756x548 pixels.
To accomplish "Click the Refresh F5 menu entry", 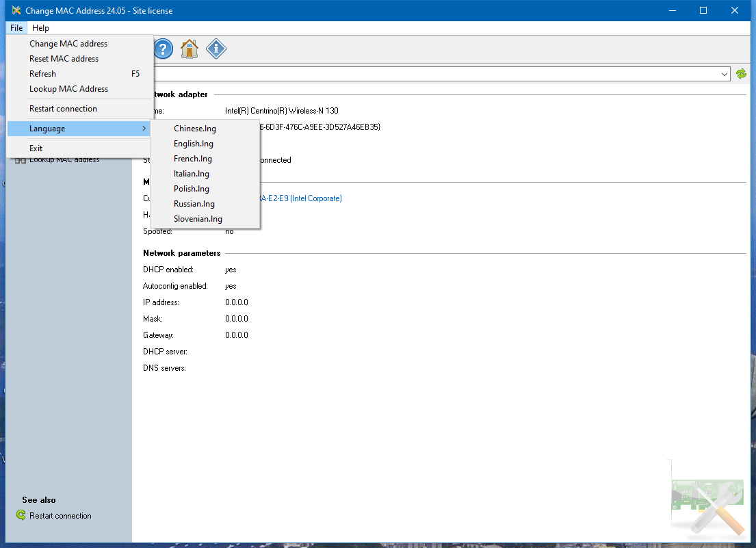I will [80, 74].
